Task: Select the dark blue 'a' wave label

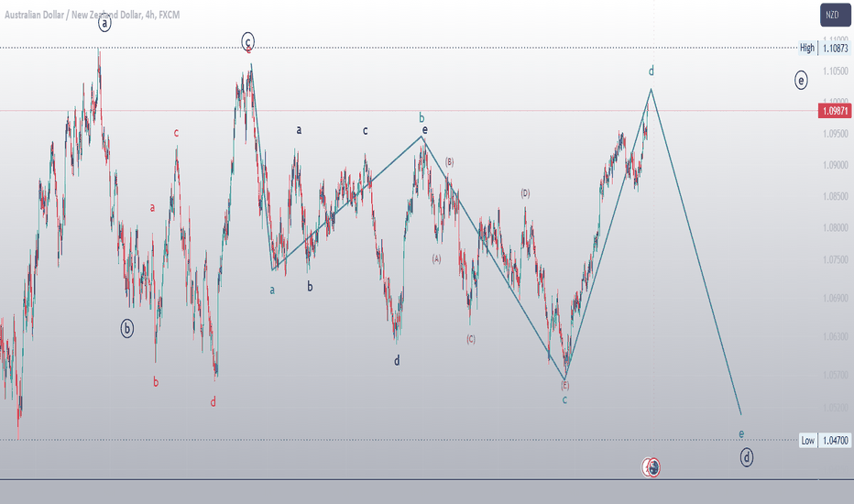Action: (299, 130)
